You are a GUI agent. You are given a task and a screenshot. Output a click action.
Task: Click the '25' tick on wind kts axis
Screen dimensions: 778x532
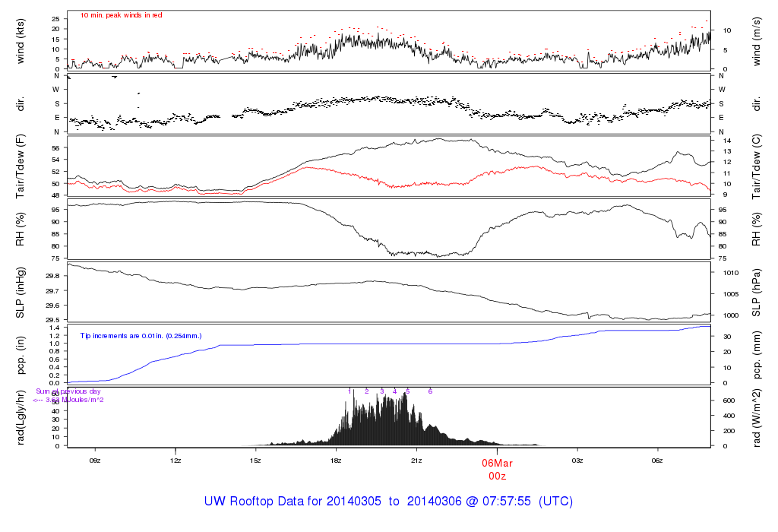55,19
